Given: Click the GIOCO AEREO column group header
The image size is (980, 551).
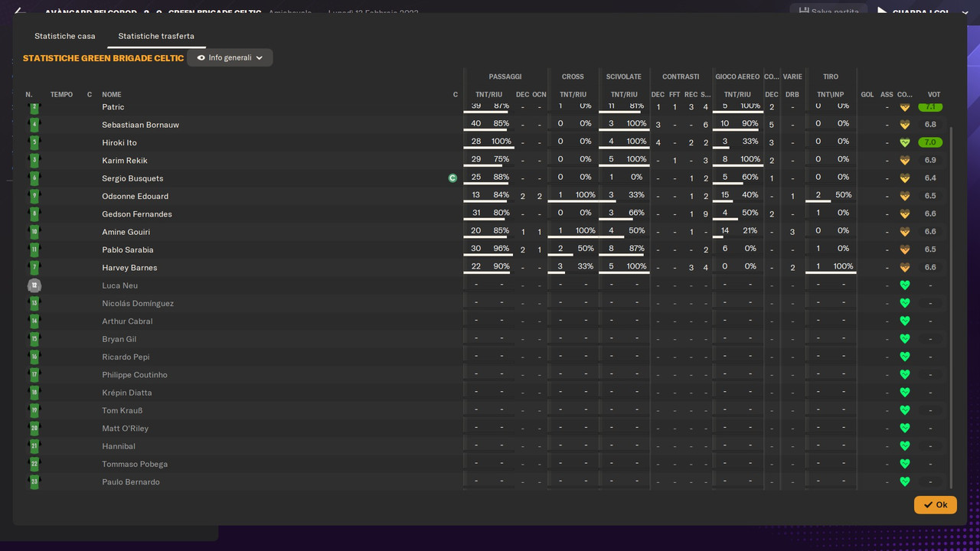Looking at the screenshot, I should click(x=737, y=77).
